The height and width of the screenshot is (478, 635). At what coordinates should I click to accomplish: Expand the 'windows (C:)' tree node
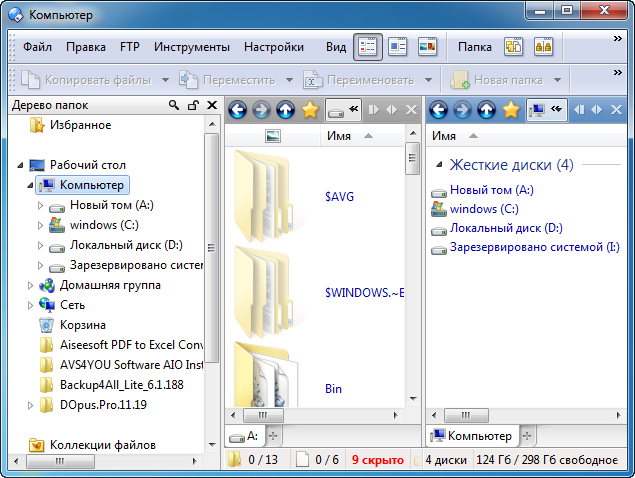(x=40, y=225)
